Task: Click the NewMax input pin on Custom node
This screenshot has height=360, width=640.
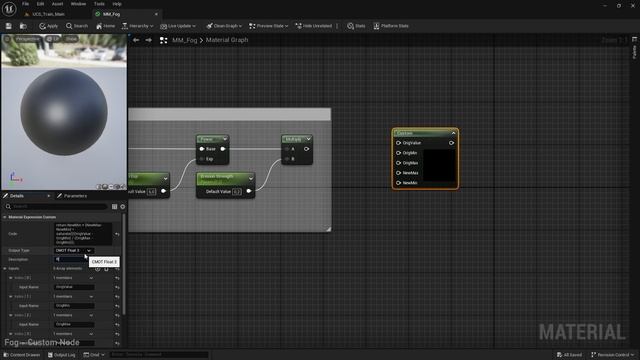Action: (x=398, y=173)
